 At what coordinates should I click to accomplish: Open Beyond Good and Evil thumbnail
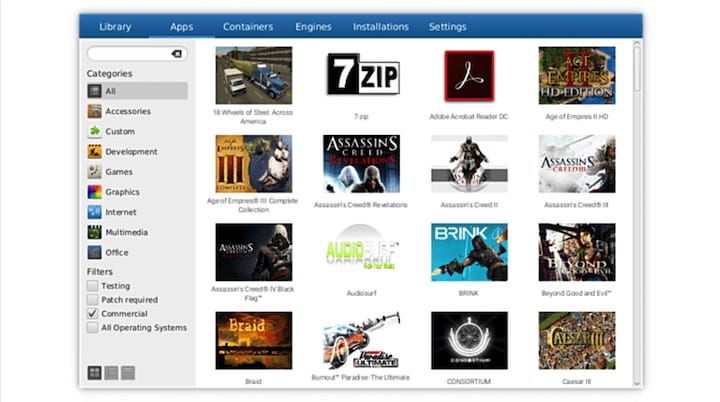577,252
